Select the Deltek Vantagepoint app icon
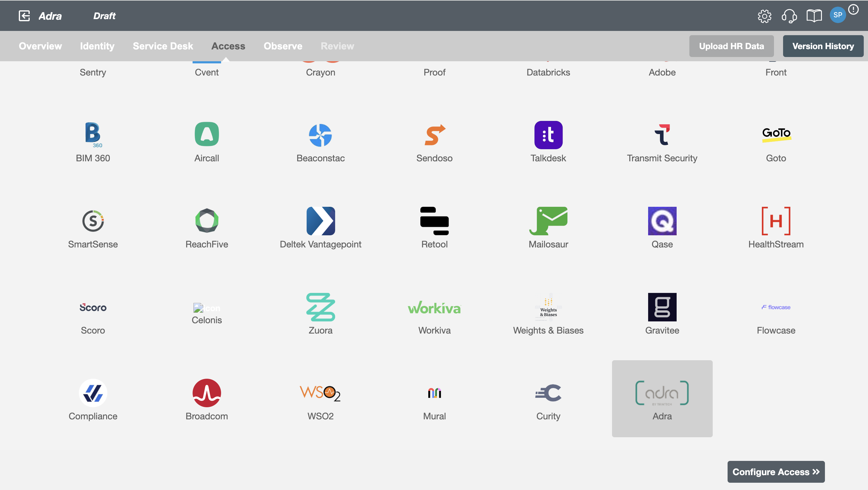Viewport: 868px width, 490px height. point(321,221)
